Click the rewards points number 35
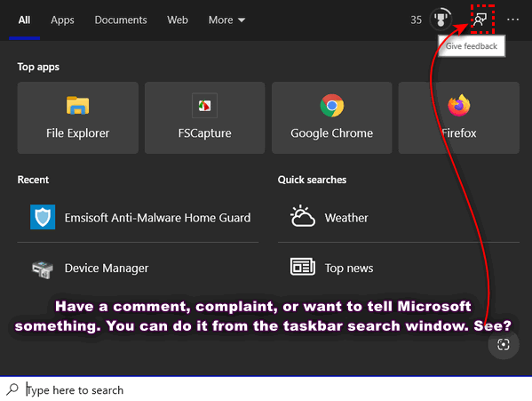 point(416,20)
